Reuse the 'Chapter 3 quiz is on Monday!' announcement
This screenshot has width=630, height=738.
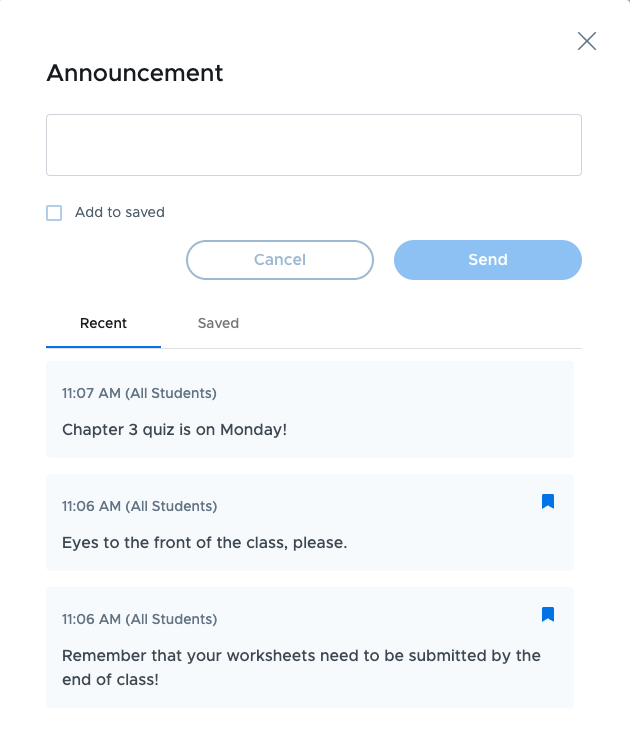[x=175, y=430]
